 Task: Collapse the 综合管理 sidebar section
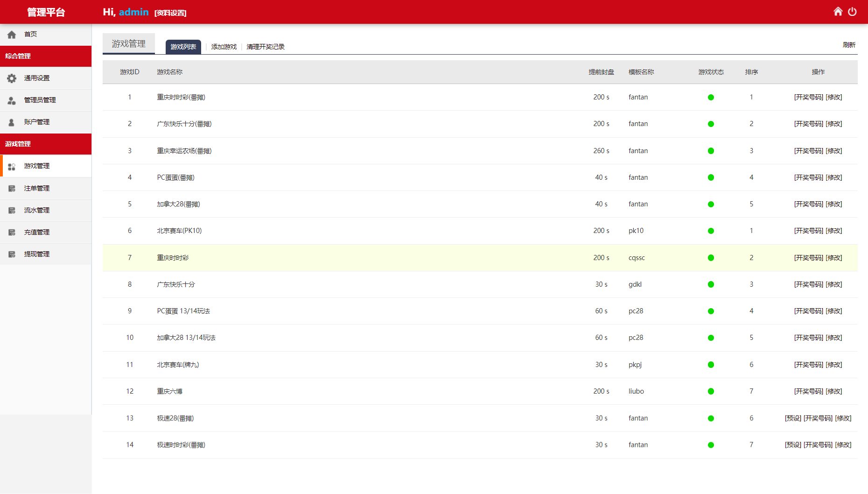click(46, 56)
